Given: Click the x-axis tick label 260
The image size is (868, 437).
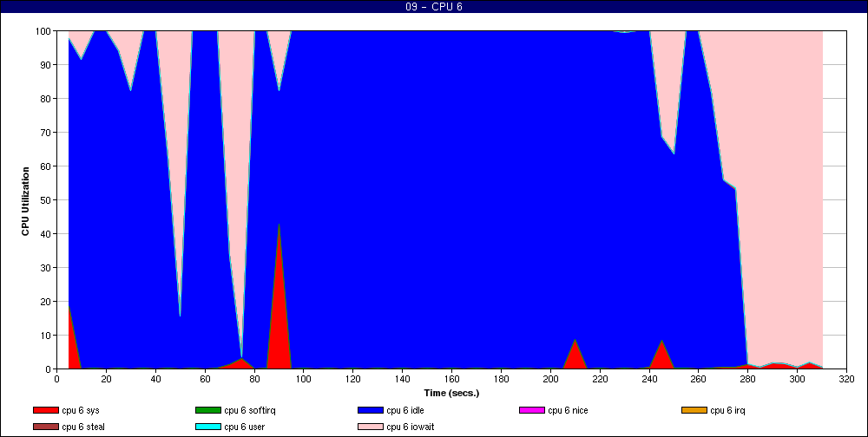Looking at the screenshot, I should point(699,378).
